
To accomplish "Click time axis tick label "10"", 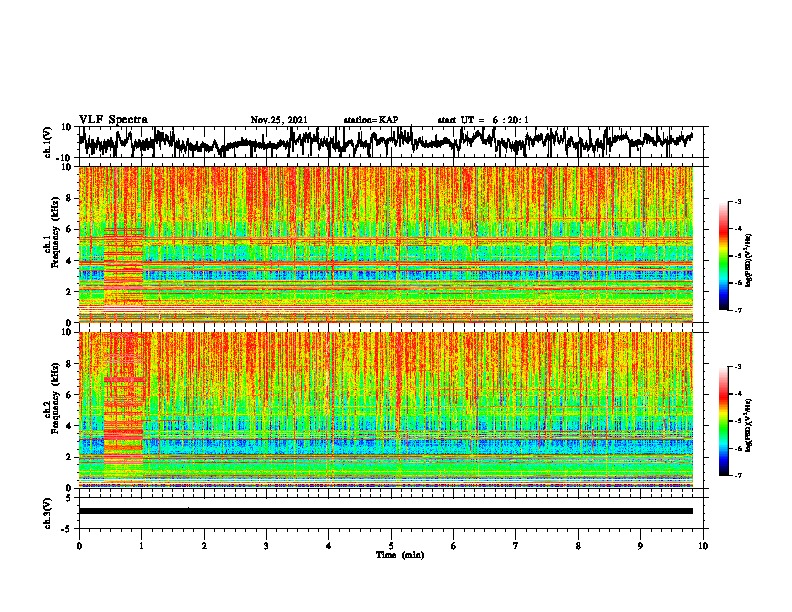I will point(703,546).
